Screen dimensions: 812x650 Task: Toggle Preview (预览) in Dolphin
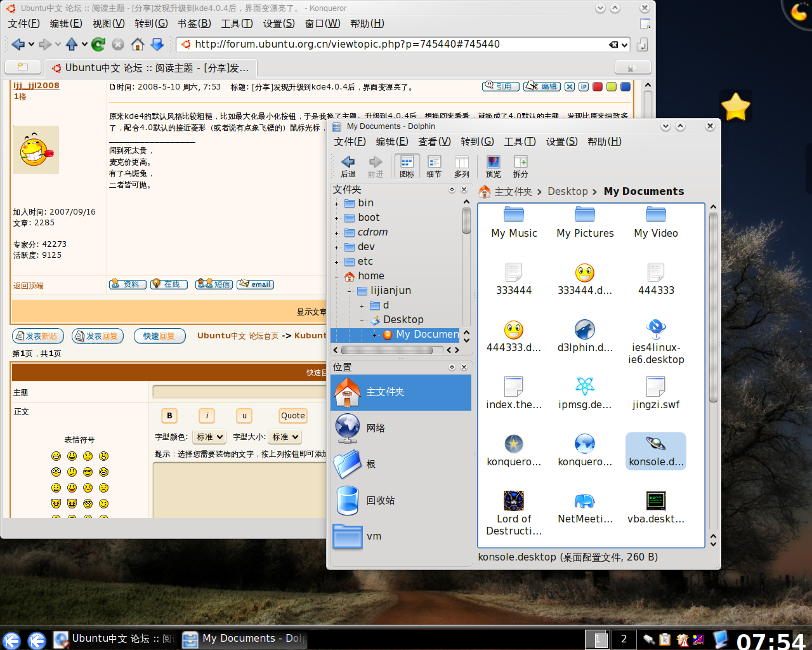click(493, 166)
